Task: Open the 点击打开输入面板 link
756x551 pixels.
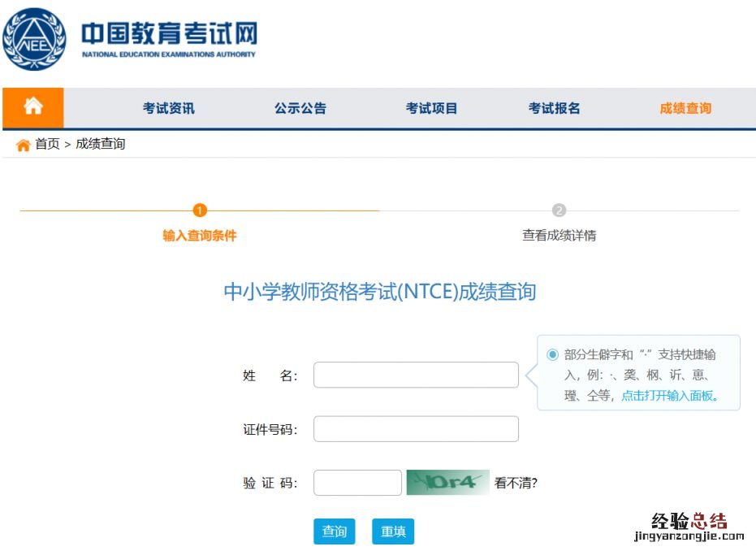Action: [669, 396]
